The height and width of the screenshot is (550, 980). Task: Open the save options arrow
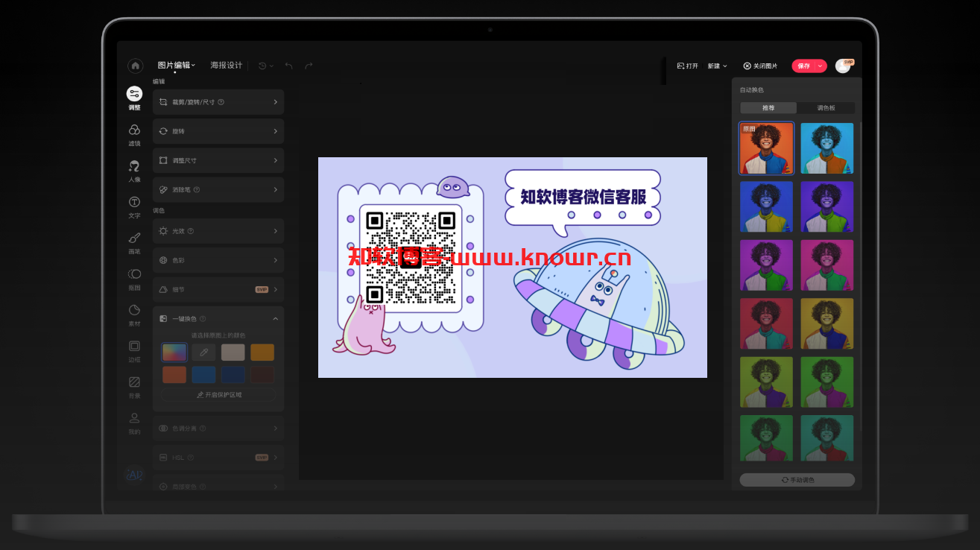[x=821, y=66]
